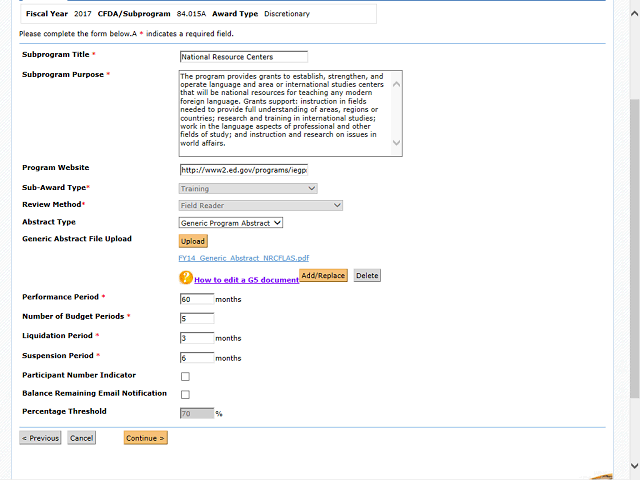Click the page scrollbar down arrow
Image resolution: width=640 pixels, height=480 pixels.
634,466
